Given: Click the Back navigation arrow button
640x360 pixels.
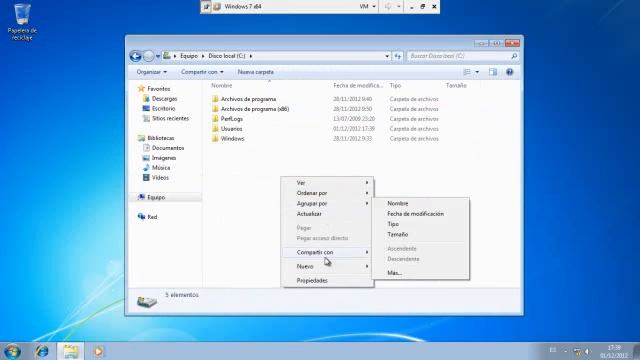Looking at the screenshot, I should coord(136,56).
